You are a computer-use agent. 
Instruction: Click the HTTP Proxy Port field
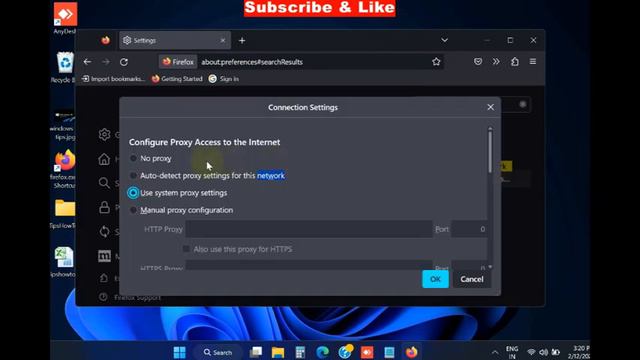469,229
